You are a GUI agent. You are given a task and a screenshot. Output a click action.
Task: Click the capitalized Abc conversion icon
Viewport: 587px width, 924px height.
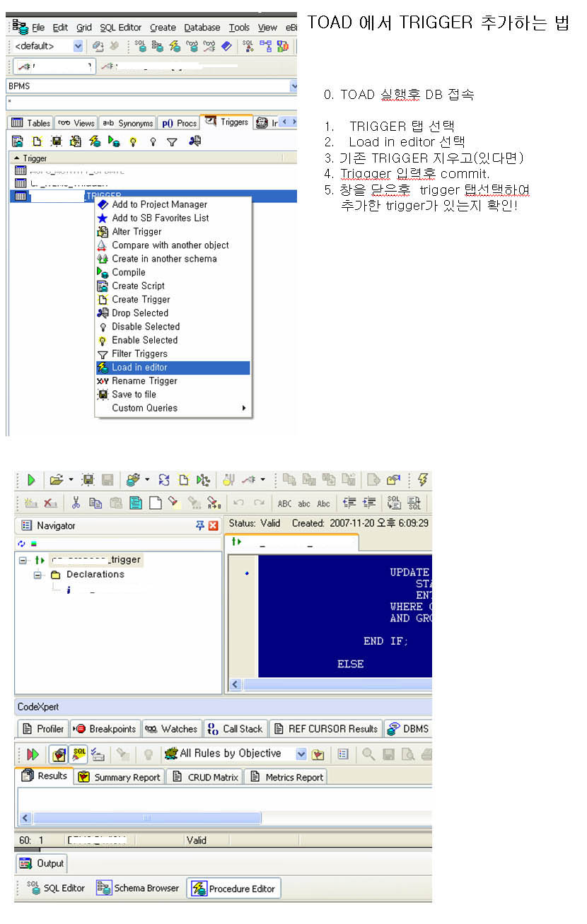pyautogui.click(x=323, y=503)
